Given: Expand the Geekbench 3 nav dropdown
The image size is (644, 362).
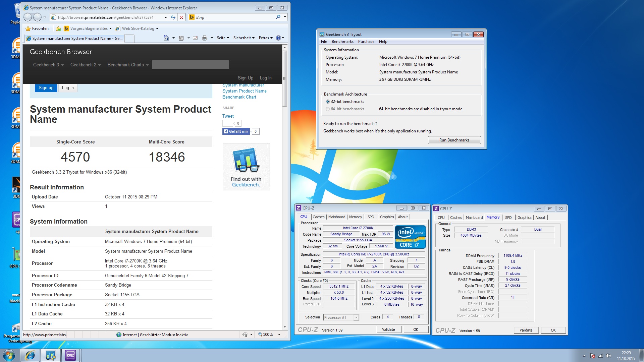Looking at the screenshot, I should [x=48, y=65].
